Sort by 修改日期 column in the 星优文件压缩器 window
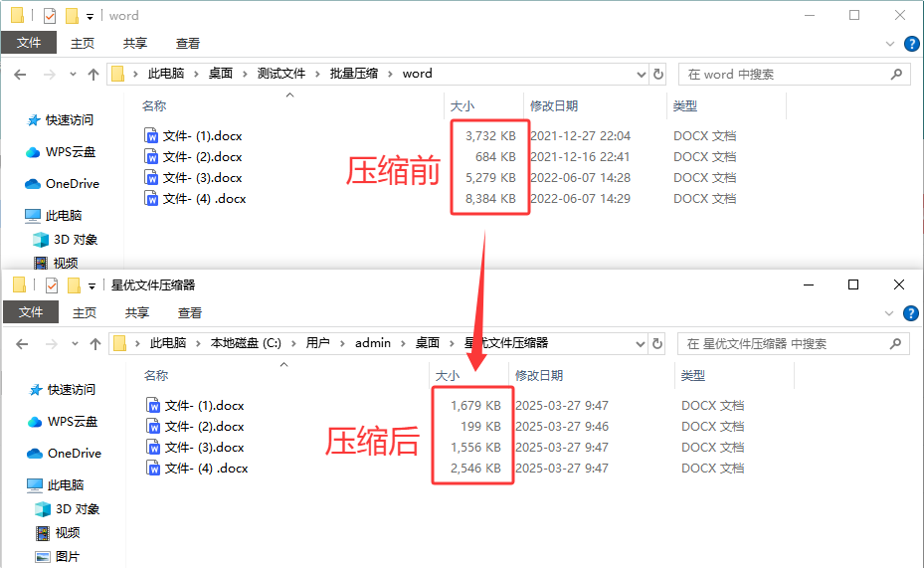924x568 pixels. [x=539, y=375]
